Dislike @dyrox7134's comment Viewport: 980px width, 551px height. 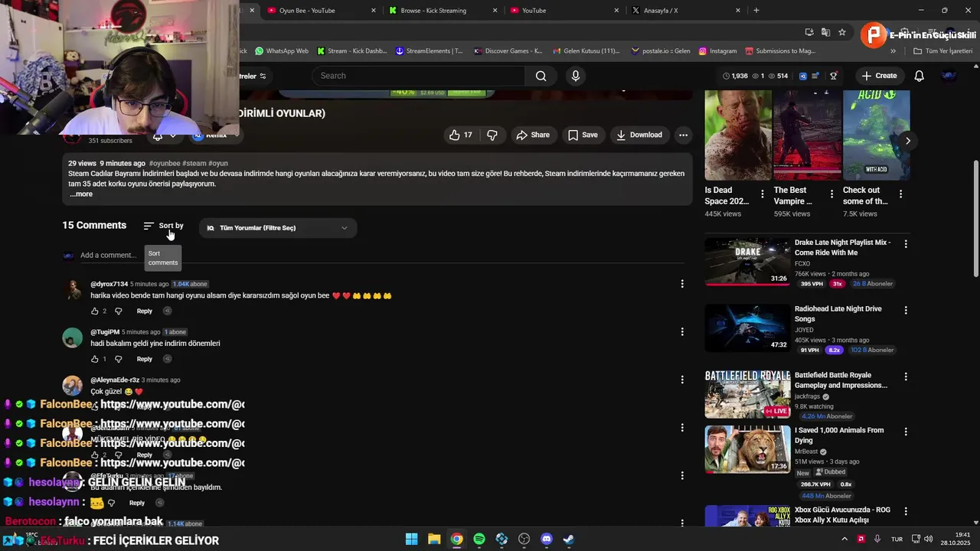click(x=118, y=311)
